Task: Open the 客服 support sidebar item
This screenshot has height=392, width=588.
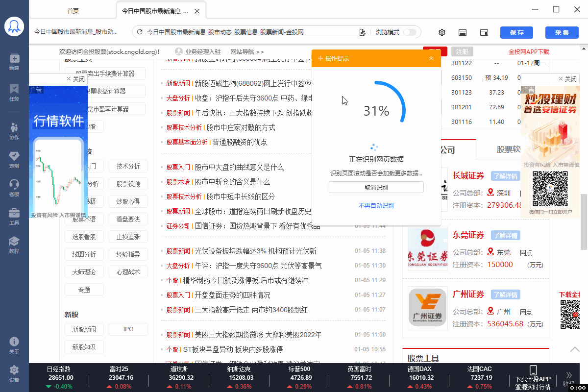Action: pyautogui.click(x=14, y=188)
